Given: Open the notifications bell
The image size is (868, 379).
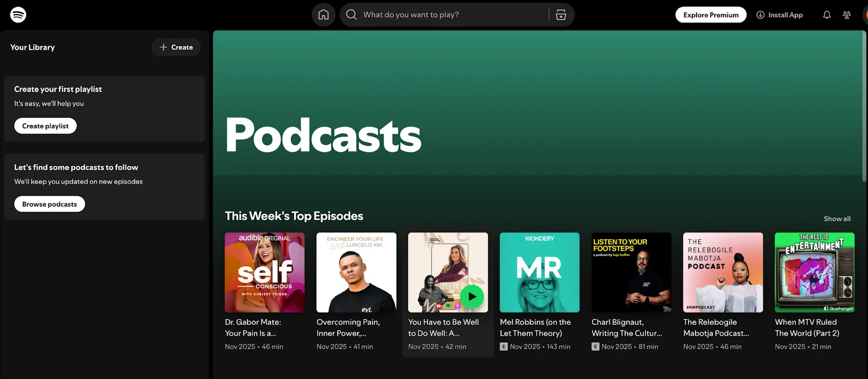Looking at the screenshot, I should click(x=827, y=15).
